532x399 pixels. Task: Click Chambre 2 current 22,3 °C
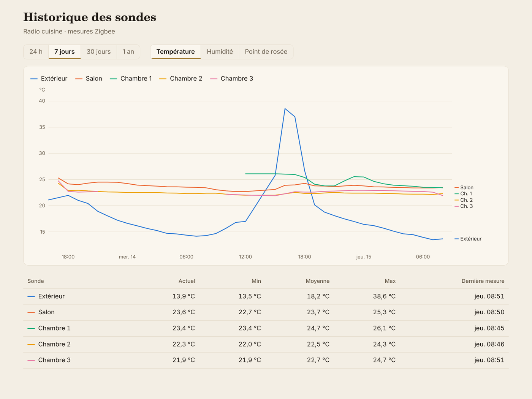pyautogui.click(x=184, y=344)
